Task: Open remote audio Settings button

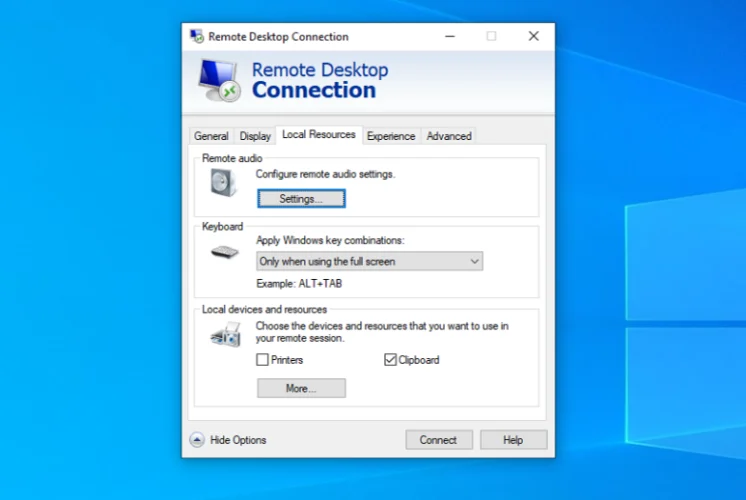Action: (301, 199)
